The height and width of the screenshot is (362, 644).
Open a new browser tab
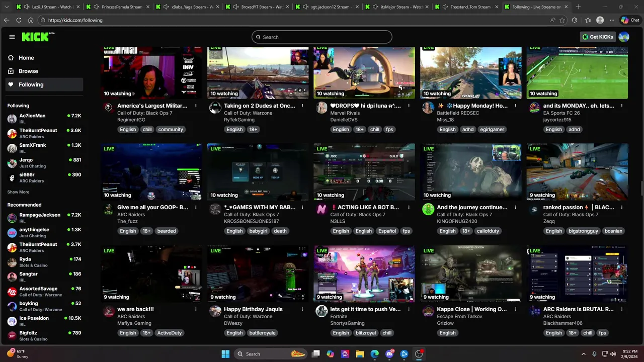click(x=578, y=7)
